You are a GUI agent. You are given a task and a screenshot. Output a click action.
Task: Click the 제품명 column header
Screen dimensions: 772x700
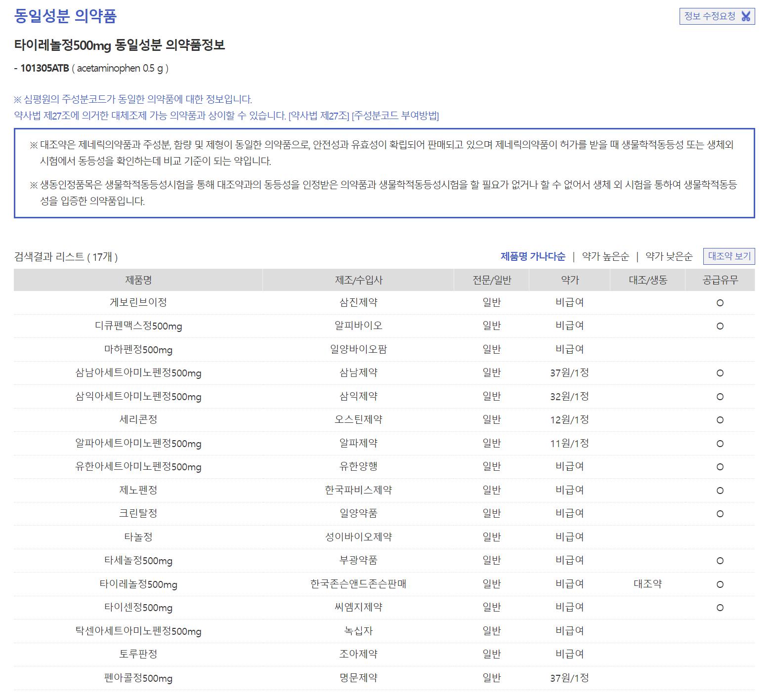(138, 280)
